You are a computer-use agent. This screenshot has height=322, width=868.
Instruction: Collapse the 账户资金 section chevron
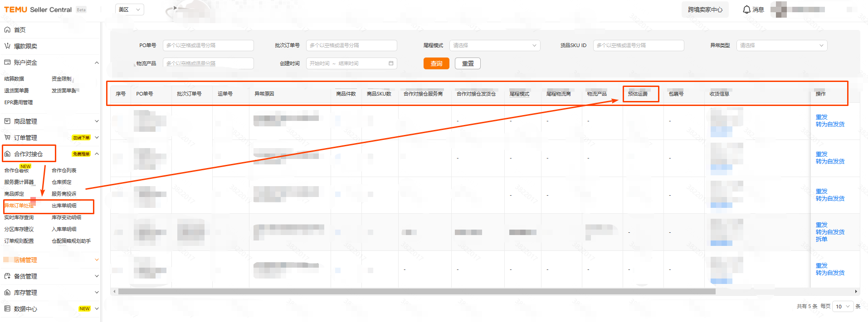[x=97, y=62]
